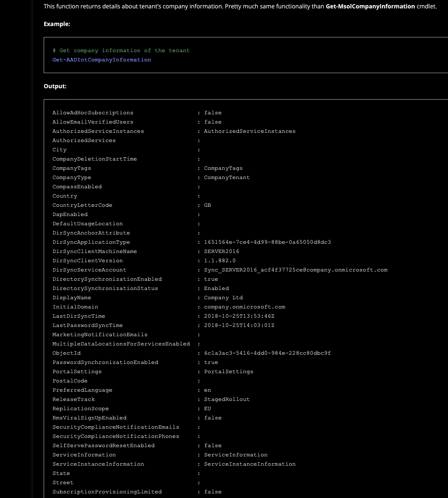
Task: Click the SelfServePasswordResetEnabled property name
Action: pyautogui.click(x=103, y=445)
